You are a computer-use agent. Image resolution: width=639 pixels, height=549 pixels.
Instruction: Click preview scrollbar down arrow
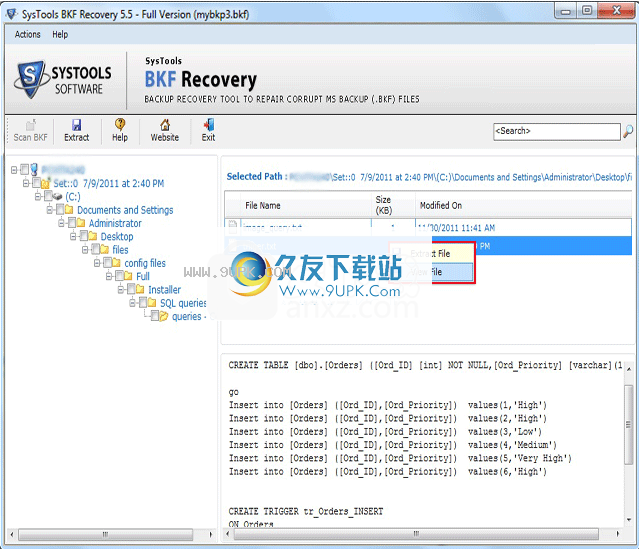click(x=629, y=520)
